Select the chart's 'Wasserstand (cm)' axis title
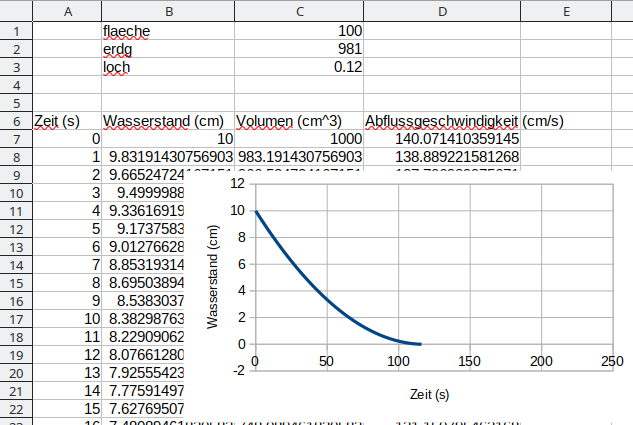Image resolution: width=633 pixels, height=425 pixels. 212,277
